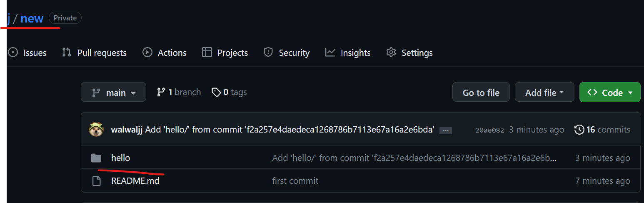The image size is (644, 203).
Task: Click the hello folder icon
Action: [96, 158]
